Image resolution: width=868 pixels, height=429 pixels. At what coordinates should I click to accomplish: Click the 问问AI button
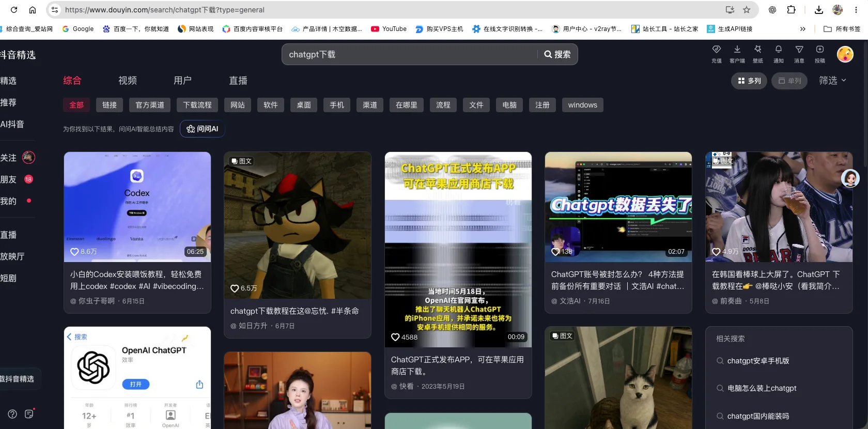pos(203,129)
